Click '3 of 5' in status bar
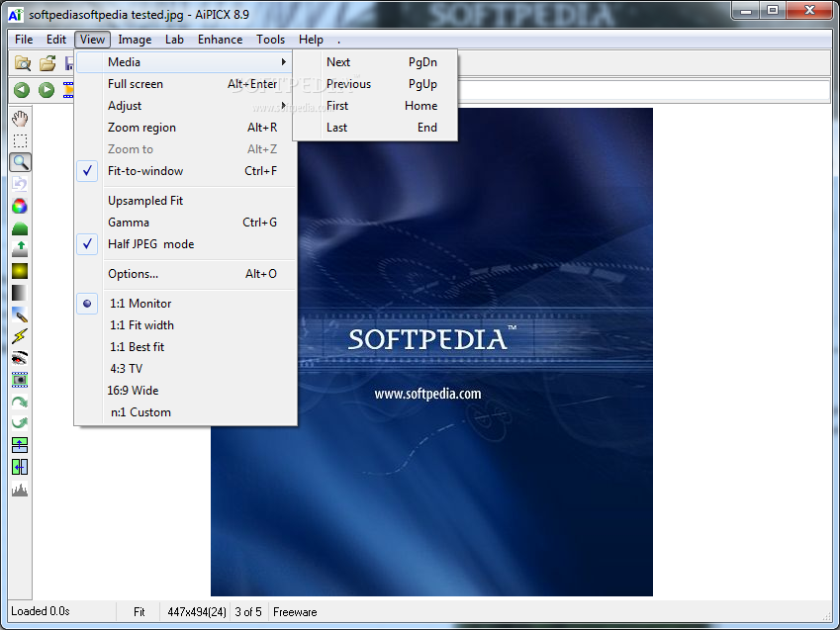 [248, 612]
